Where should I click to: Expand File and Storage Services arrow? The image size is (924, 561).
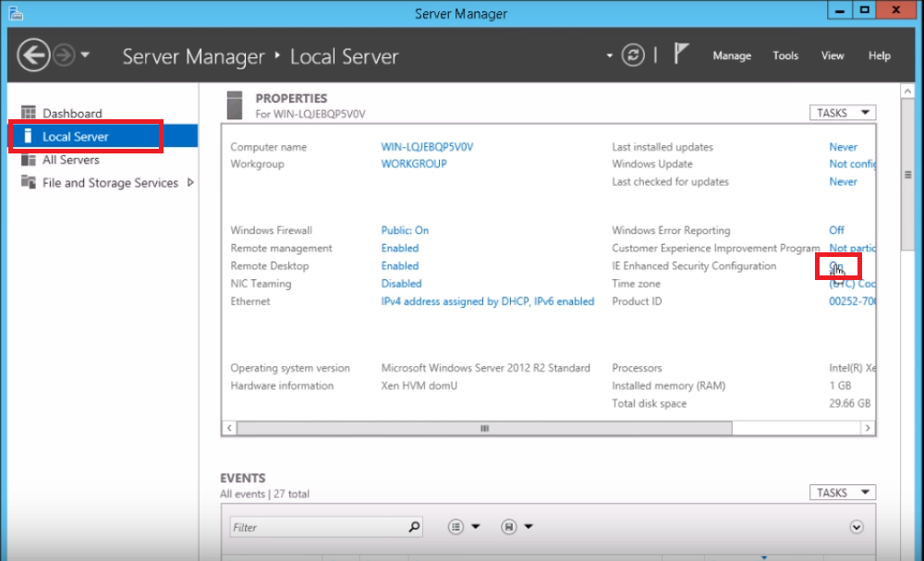pyautogui.click(x=190, y=183)
